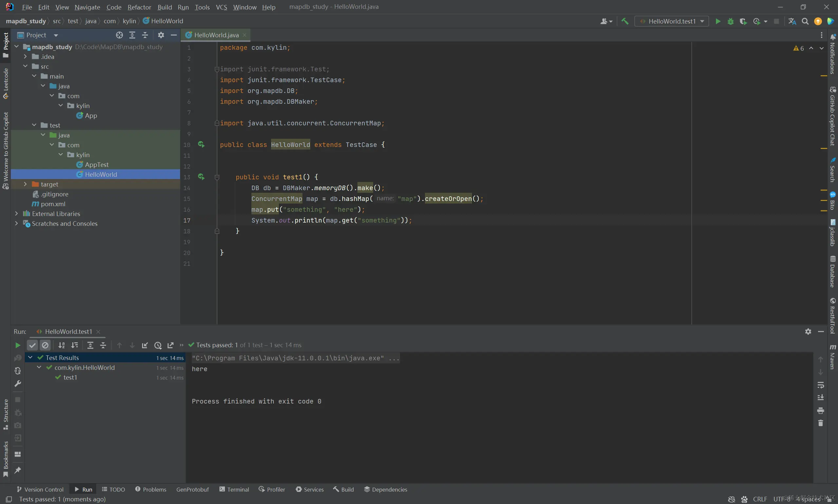Run HelloWorld.test1 with green play button

tap(718, 21)
